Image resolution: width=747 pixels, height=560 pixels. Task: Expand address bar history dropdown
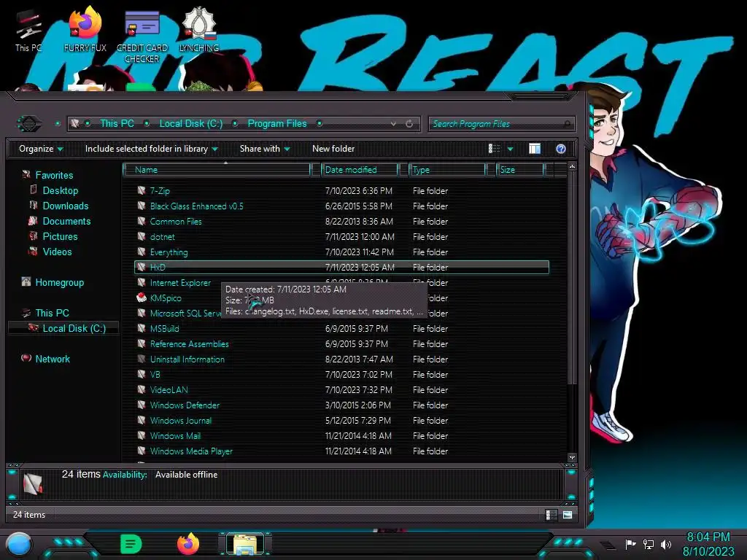click(x=393, y=124)
